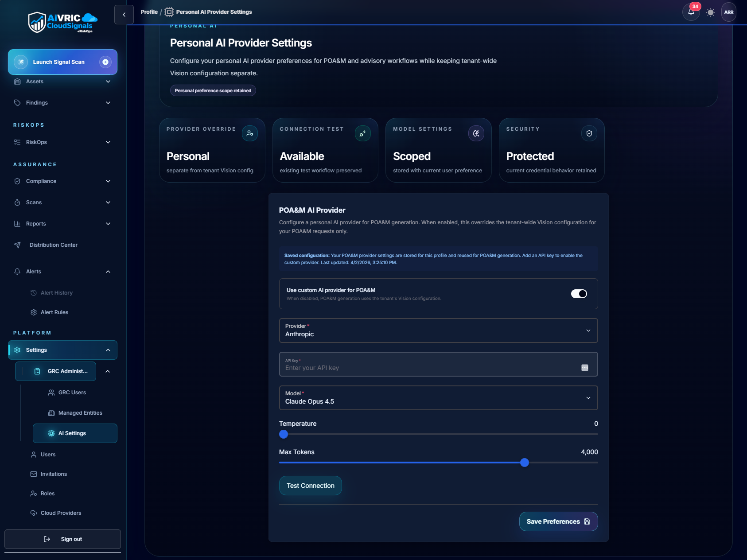The height and width of the screenshot is (560, 747).
Task: Click the API Key input field
Action: click(x=438, y=364)
